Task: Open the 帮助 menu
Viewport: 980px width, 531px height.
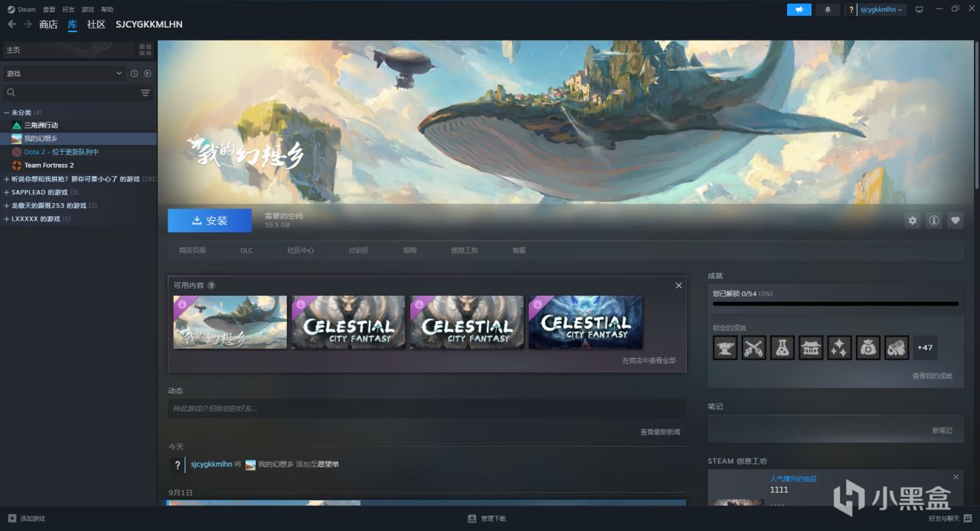Action: pos(107,9)
